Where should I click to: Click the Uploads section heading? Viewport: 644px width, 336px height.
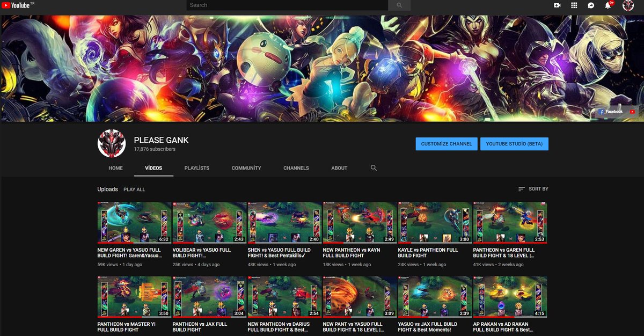tap(107, 189)
